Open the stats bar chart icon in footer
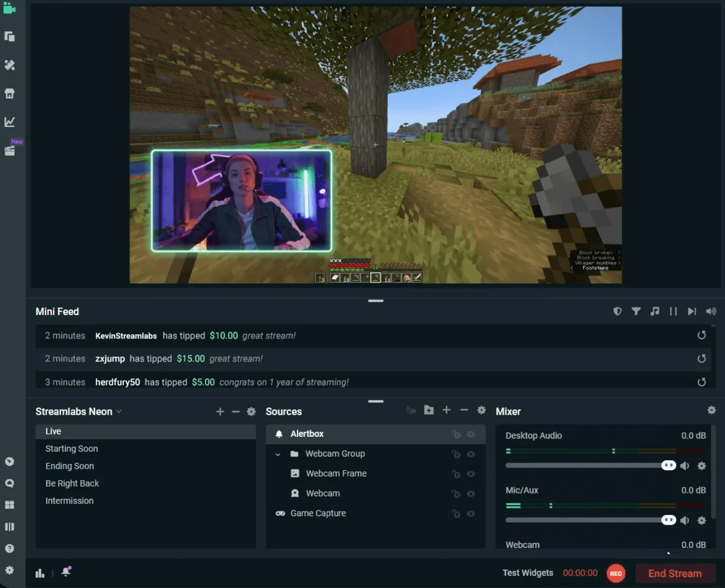 (x=40, y=573)
